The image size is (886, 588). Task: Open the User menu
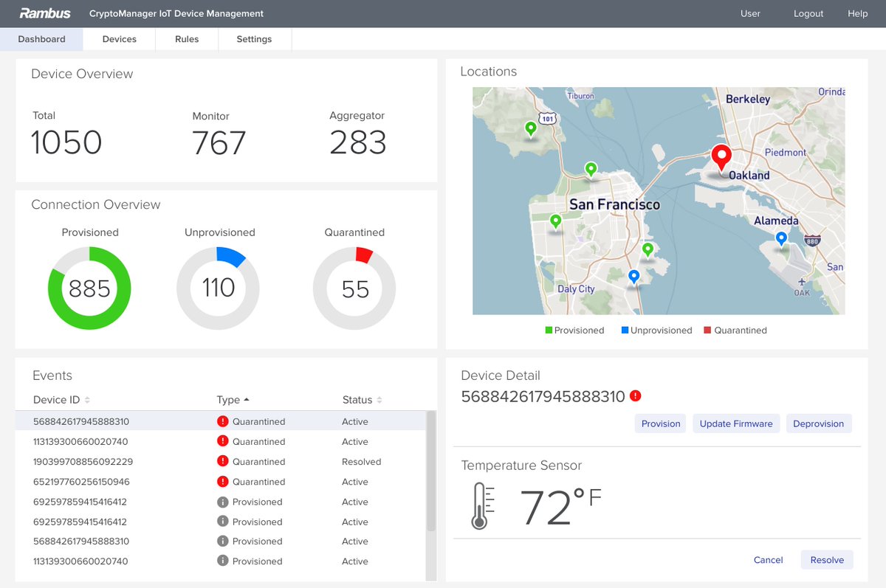coord(750,13)
